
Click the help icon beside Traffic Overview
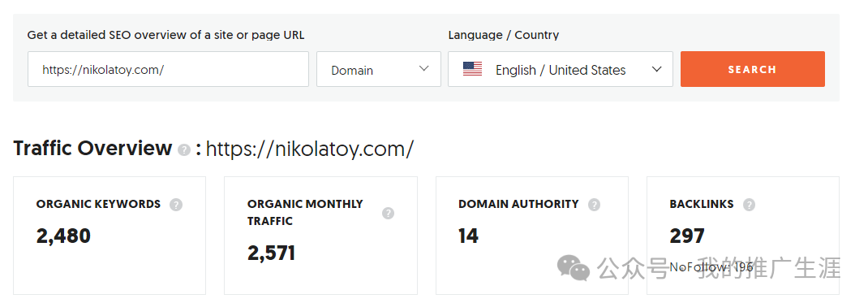[x=184, y=150]
